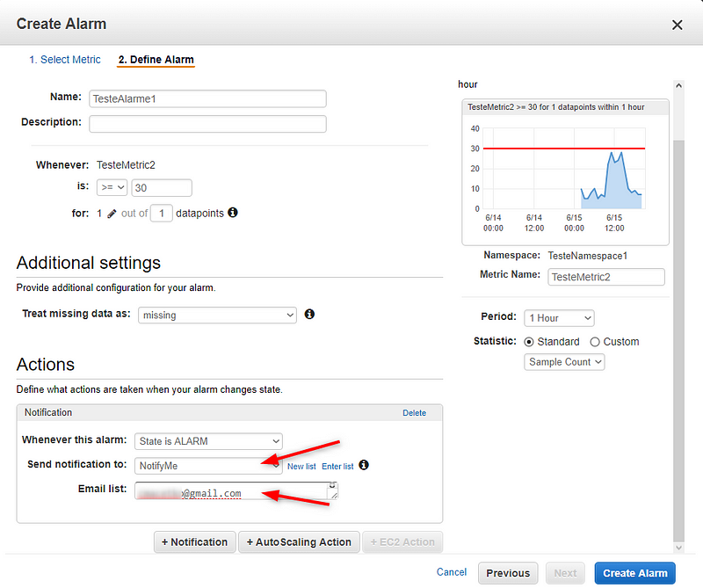Click the scrollbar up arrow
The height and width of the screenshot is (588, 703).
pyautogui.click(x=678, y=85)
